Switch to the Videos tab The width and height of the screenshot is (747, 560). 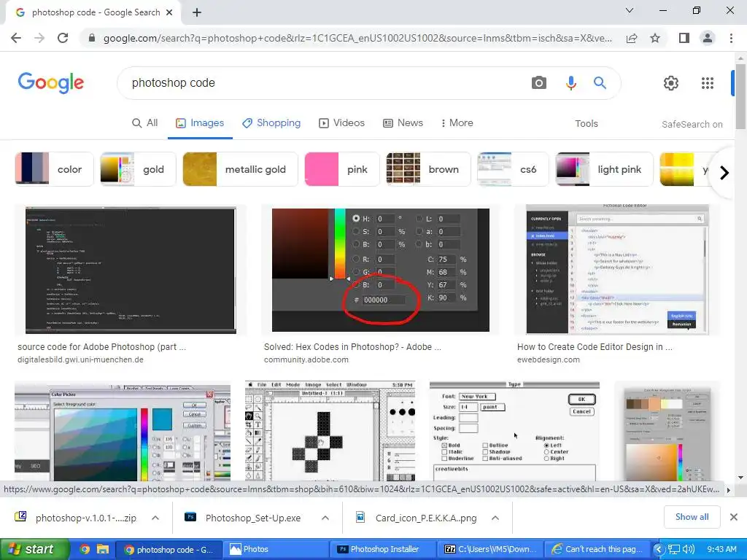point(341,122)
